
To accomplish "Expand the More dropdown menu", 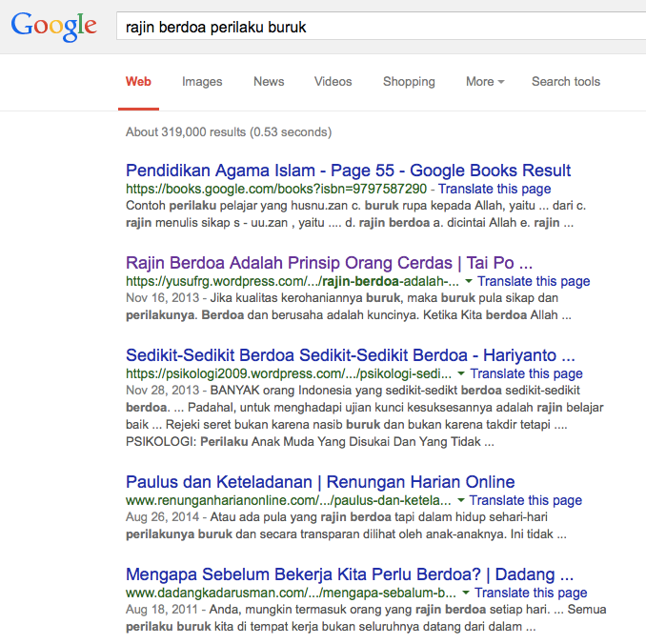I will pos(485,82).
